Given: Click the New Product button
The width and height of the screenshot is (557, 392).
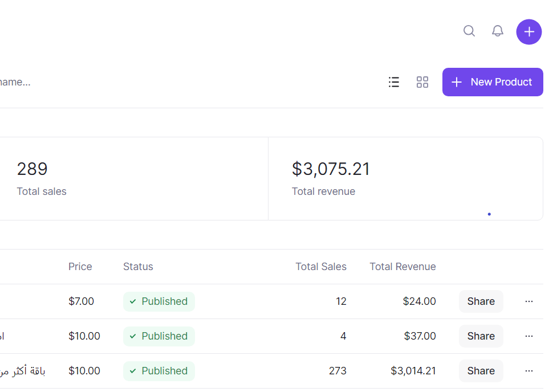Looking at the screenshot, I should (493, 82).
